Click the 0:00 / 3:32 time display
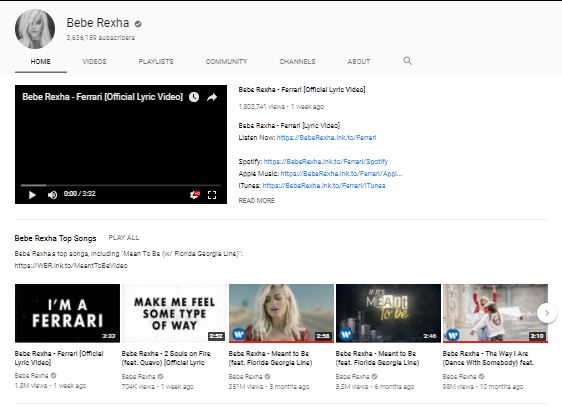The image size is (562, 419). pos(80,194)
